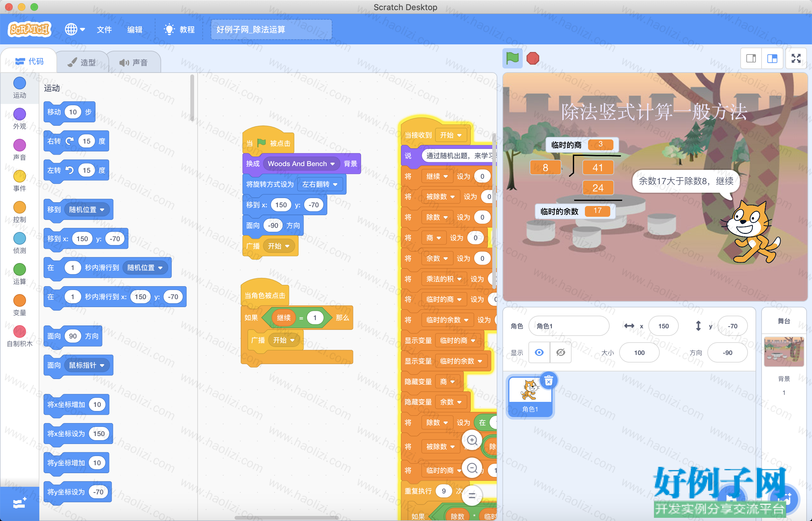812x521 pixels.
Task: Switch to large stage layout
Action: click(x=772, y=59)
